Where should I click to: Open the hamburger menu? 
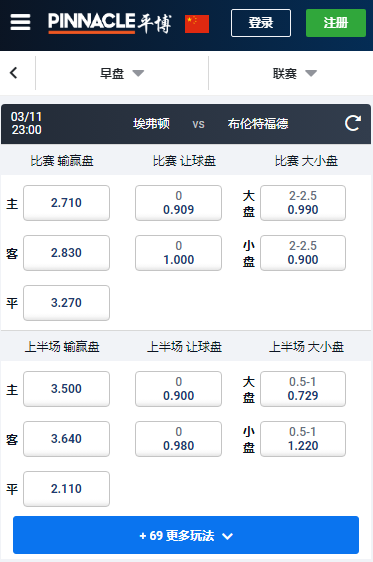pos(20,23)
